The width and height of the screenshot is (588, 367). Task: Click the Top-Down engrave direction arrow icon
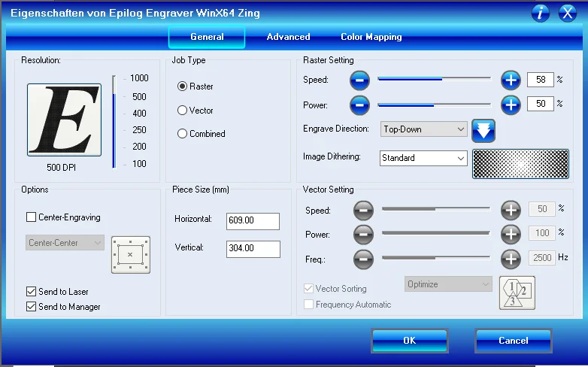(x=483, y=130)
